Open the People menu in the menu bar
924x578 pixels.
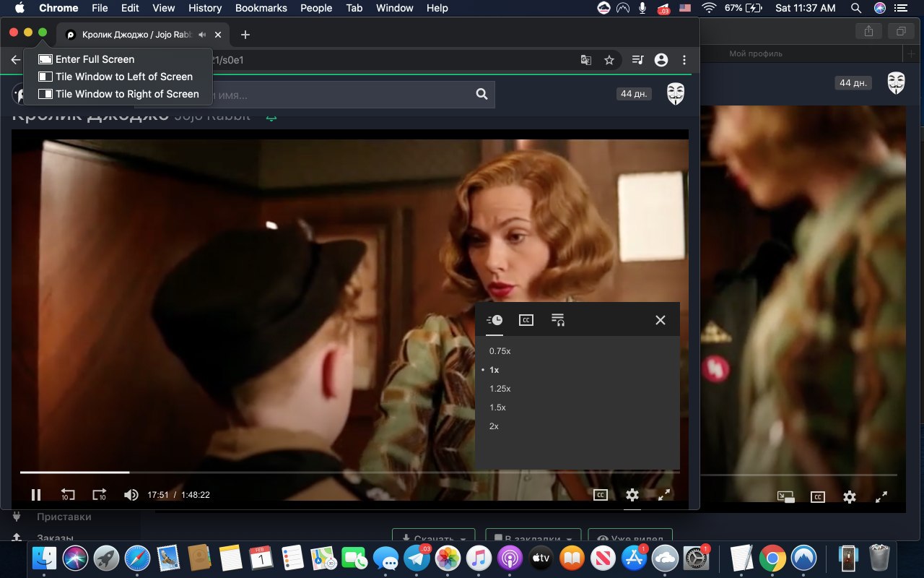pos(316,8)
